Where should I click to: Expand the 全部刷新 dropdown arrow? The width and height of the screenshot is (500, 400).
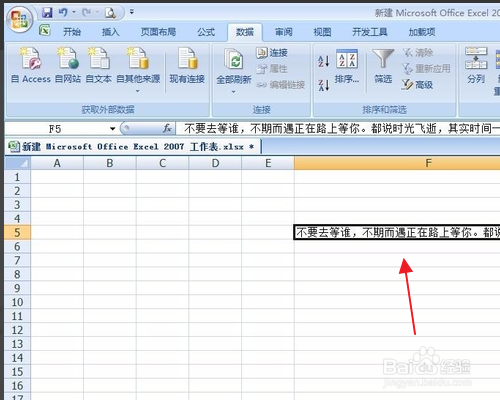233,92
